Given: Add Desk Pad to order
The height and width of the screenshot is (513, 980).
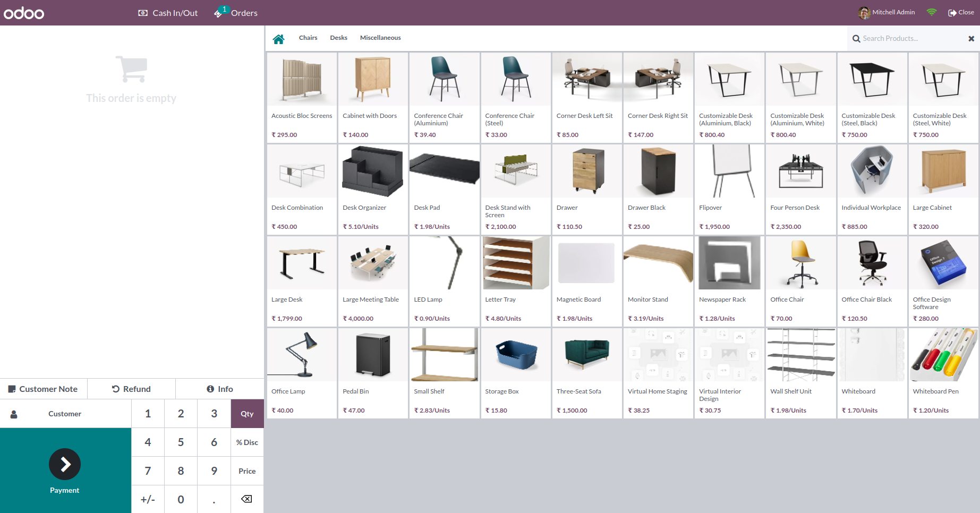Looking at the screenshot, I should (445, 189).
